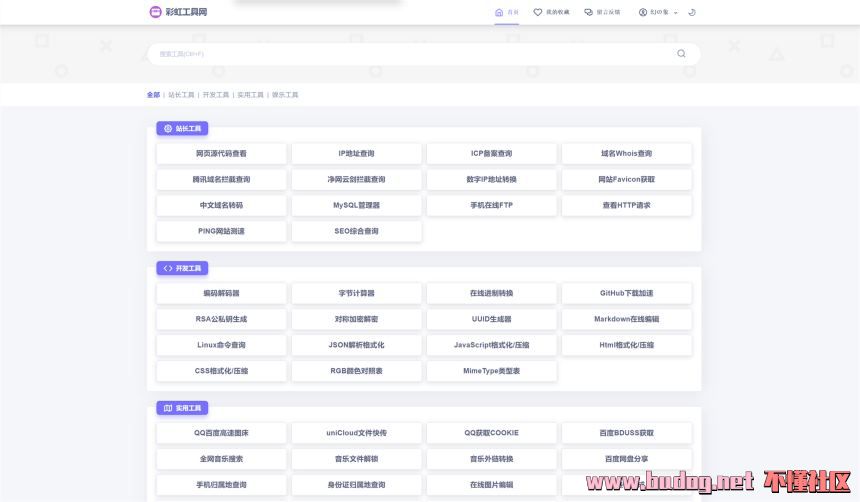This screenshot has height=502, width=860.
Task: Switch to the 开发工具 category tab
Action: tap(215, 95)
